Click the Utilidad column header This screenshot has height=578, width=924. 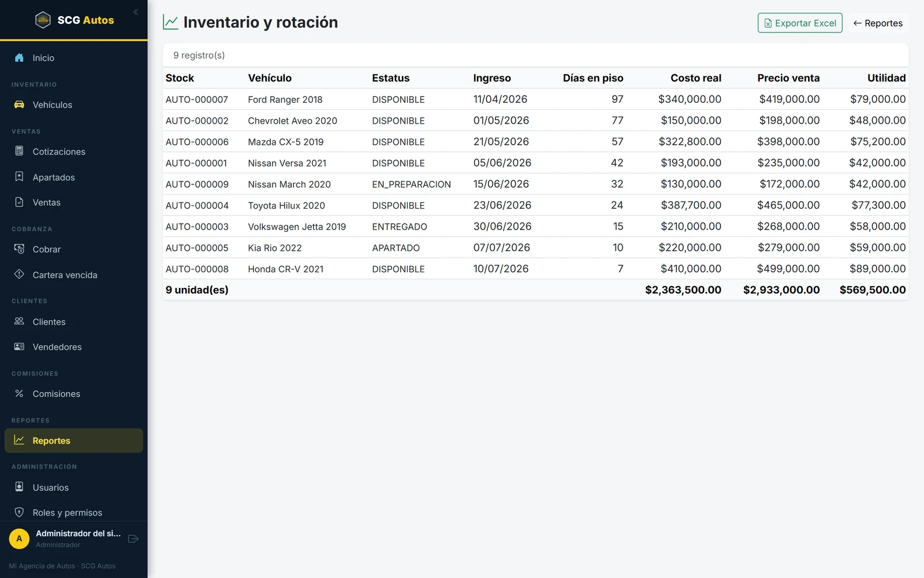click(886, 78)
